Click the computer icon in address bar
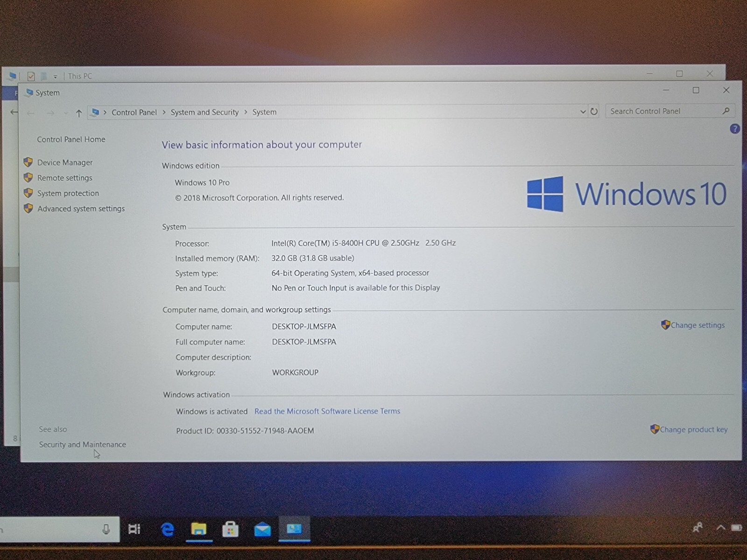Image resolution: width=747 pixels, height=560 pixels. (x=96, y=112)
